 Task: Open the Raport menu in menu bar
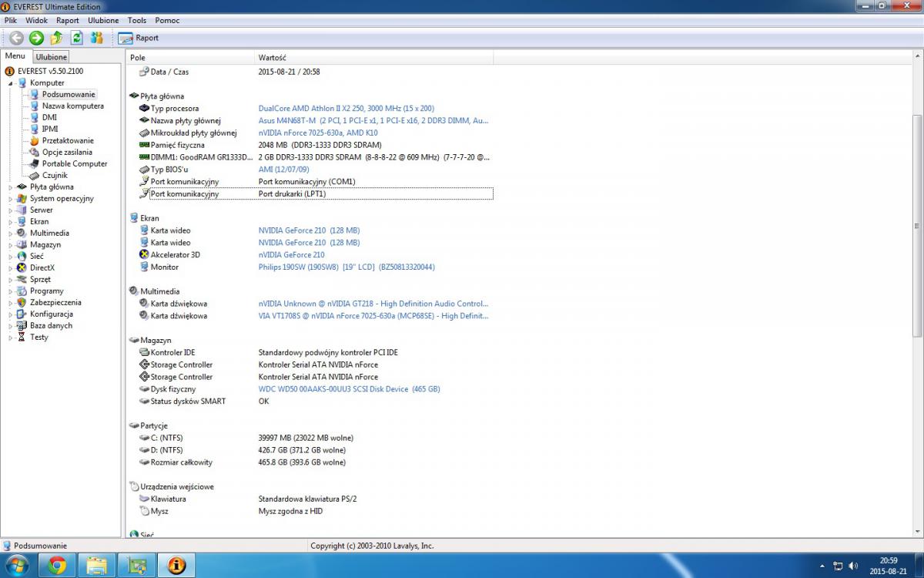point(67,21)
